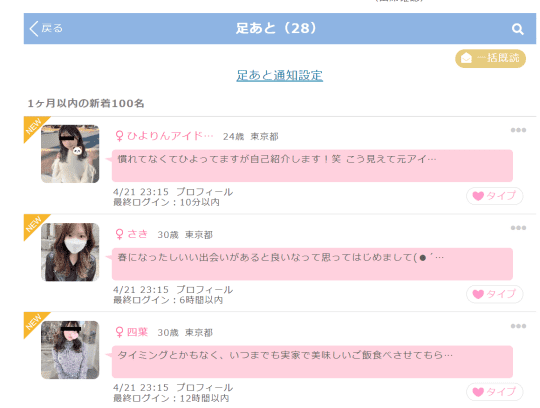Open さき's profile name link

137,234
